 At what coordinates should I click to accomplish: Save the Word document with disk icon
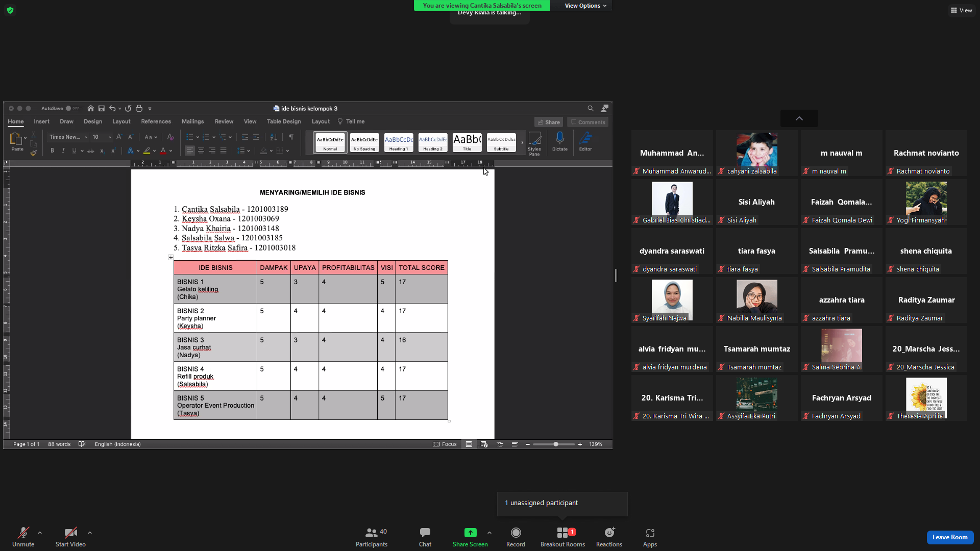coord(102,108)
